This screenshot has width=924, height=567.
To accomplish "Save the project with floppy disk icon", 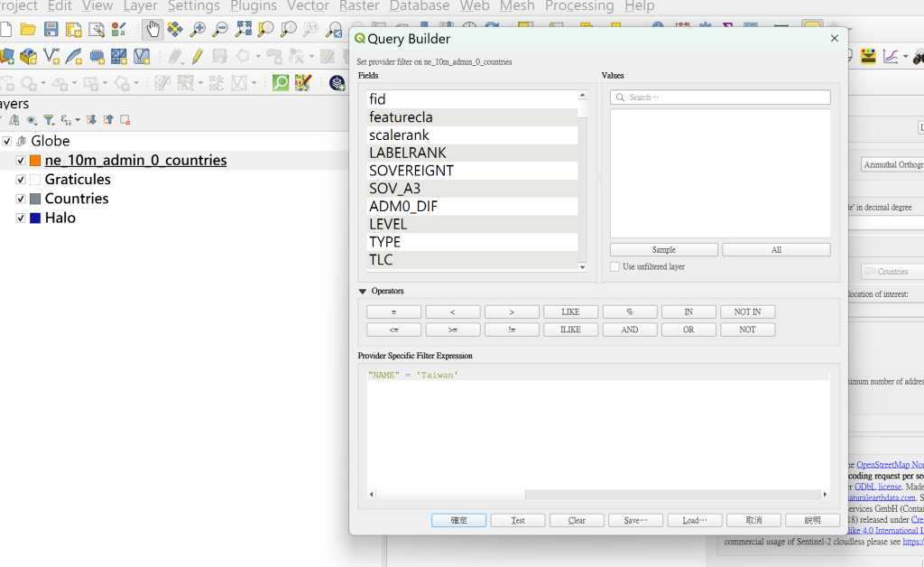I will pos(51,30).
